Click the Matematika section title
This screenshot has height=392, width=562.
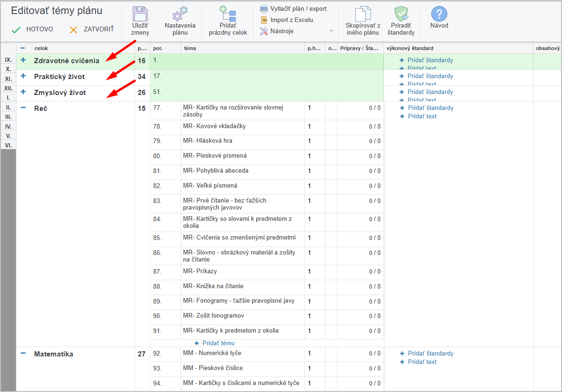[x=54, y=354]
